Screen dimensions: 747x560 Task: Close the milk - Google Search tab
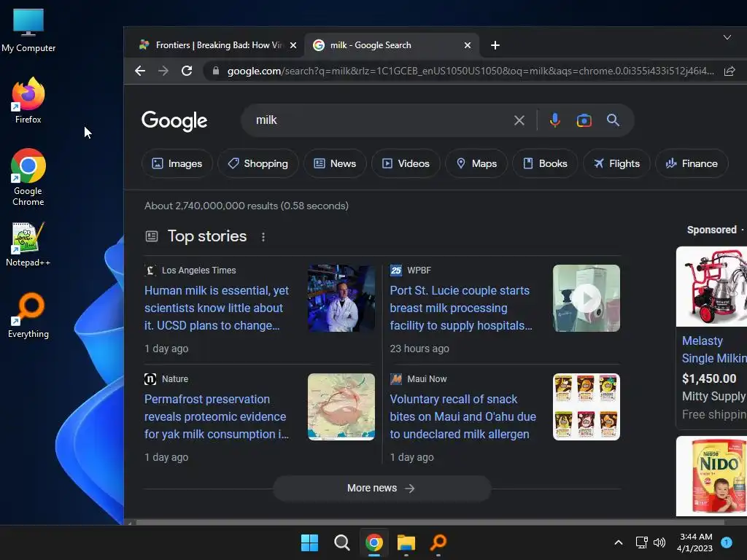tap(468, 45)
